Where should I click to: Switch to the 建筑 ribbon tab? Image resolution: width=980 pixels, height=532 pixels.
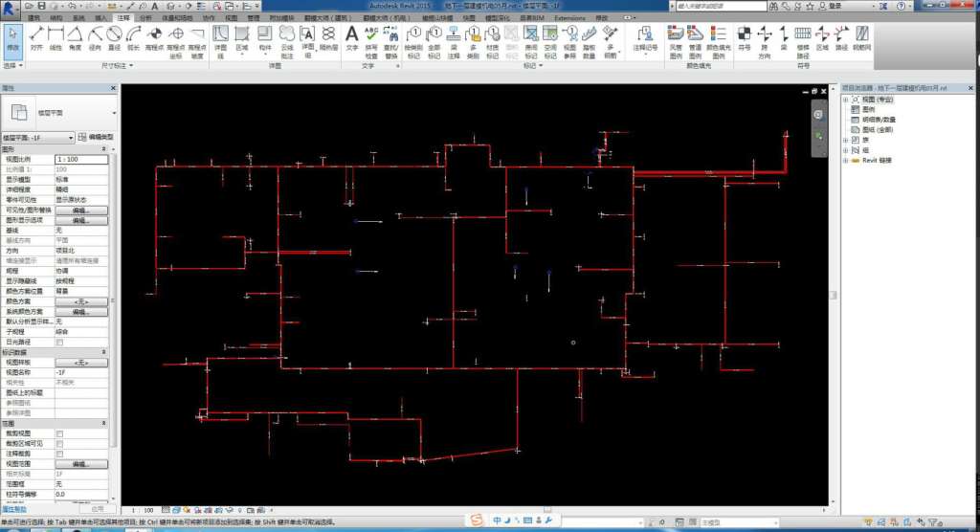pyautogui.click(x=34, y=18)
